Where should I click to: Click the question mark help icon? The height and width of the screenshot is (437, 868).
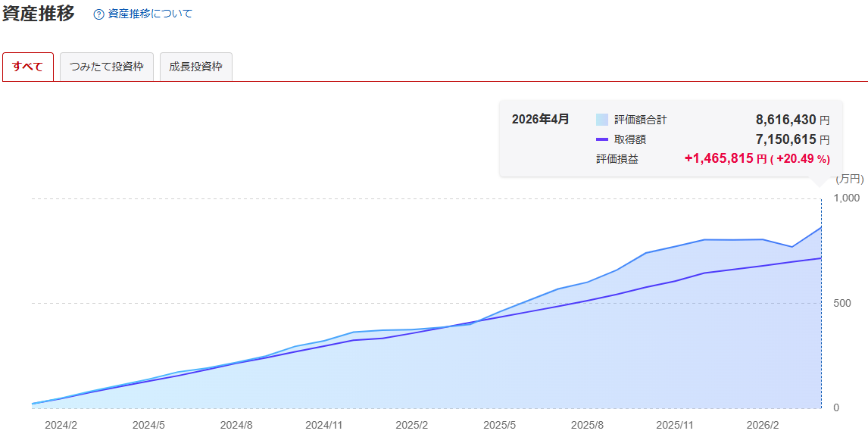[98, 14]
